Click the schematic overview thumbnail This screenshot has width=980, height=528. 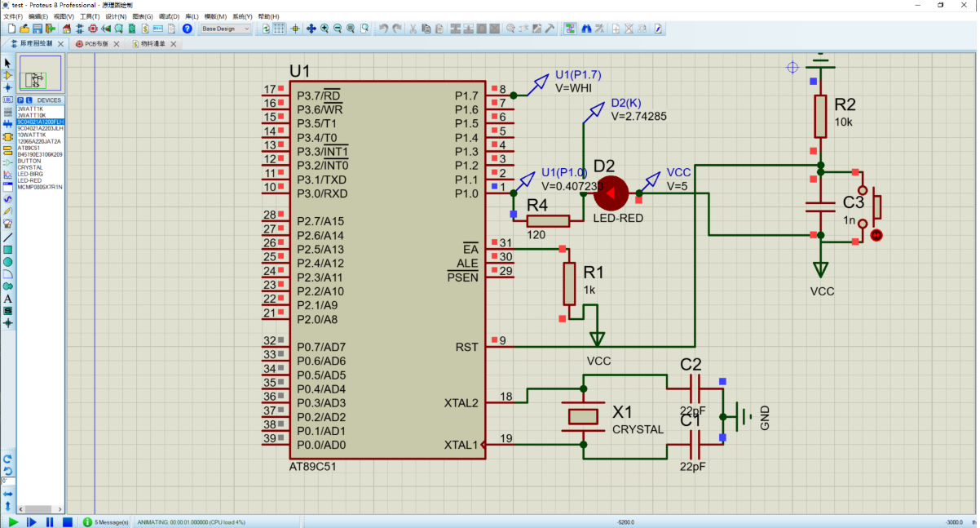(40, 73)
